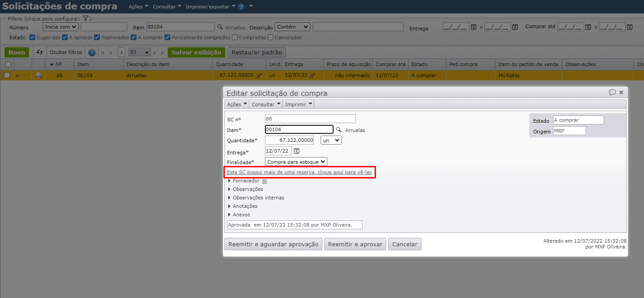
Task: Open calendar for Entrega end date filter
Action: pyautogui.click(x=515, y=27)
